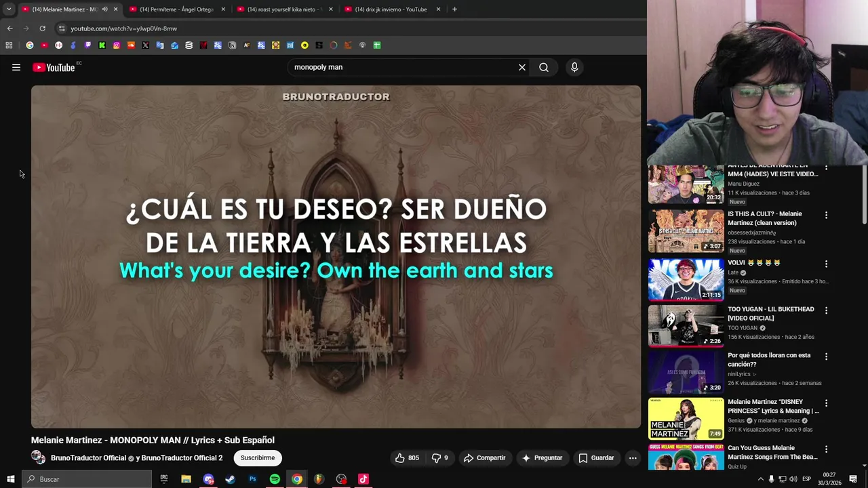The width and height of the screenshot is (868, 488).
Task: Open Can You Guess Melanie Martinez Songs title
Action: 772,453
